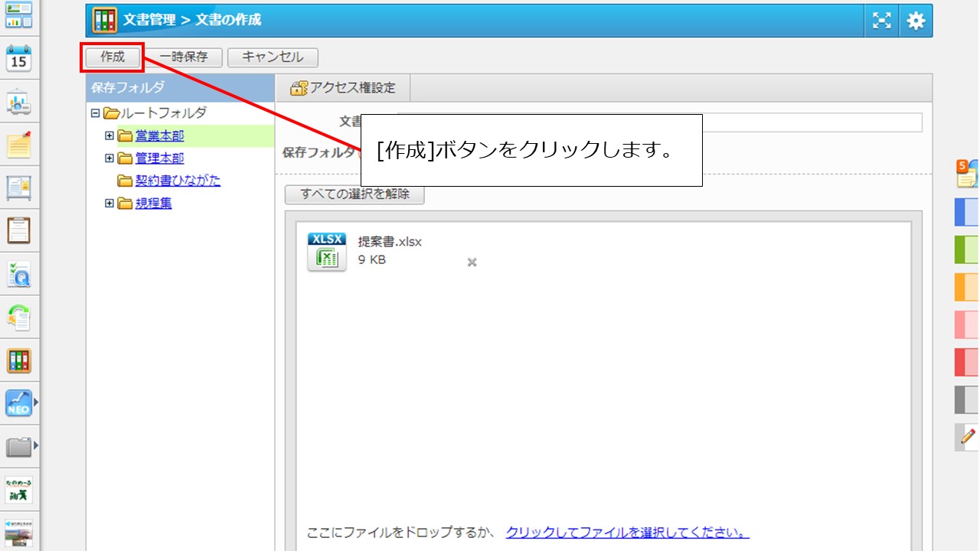Open settings via the gear icon in header
This screenshot has height=551, width=980.
914,21
